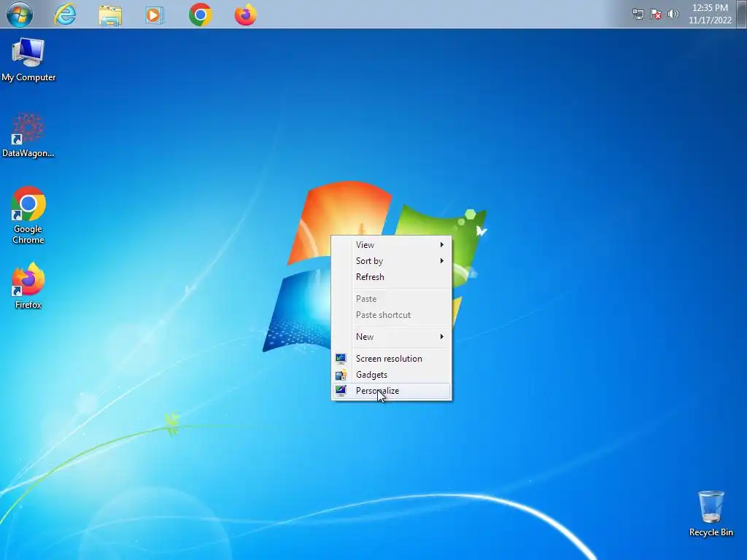Expand the New submenu

391,337
